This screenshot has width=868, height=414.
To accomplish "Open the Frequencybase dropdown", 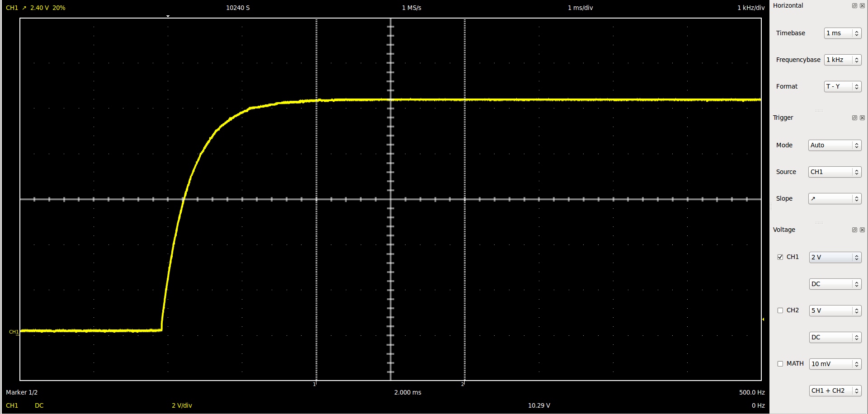I will coord(842,60).
